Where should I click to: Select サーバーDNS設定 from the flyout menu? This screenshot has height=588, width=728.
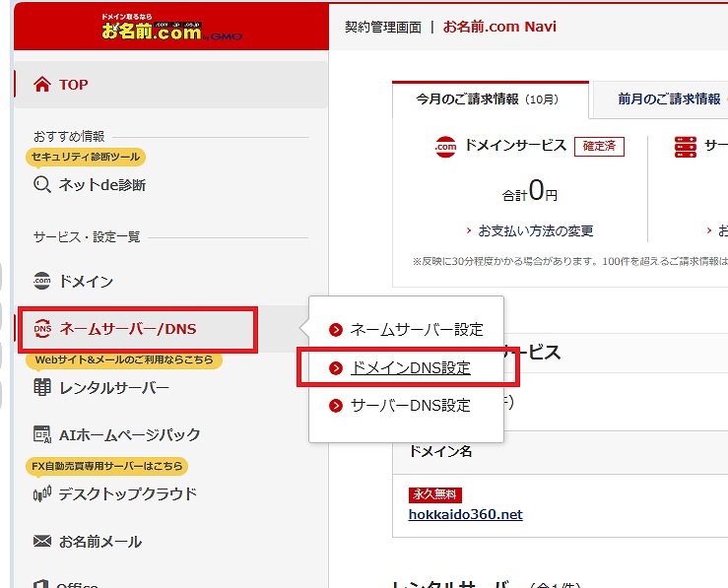pos(411,406)
